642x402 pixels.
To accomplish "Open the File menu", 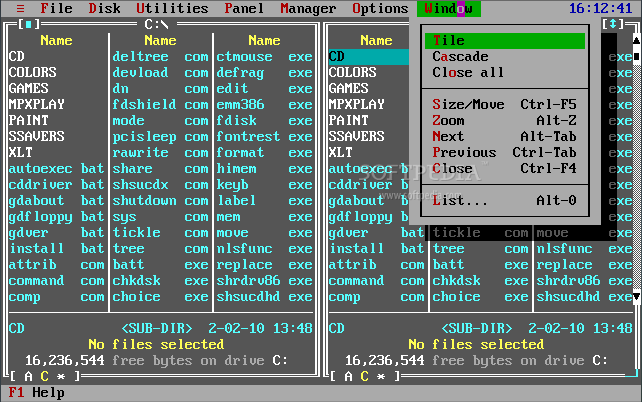I will coord(57,8).
